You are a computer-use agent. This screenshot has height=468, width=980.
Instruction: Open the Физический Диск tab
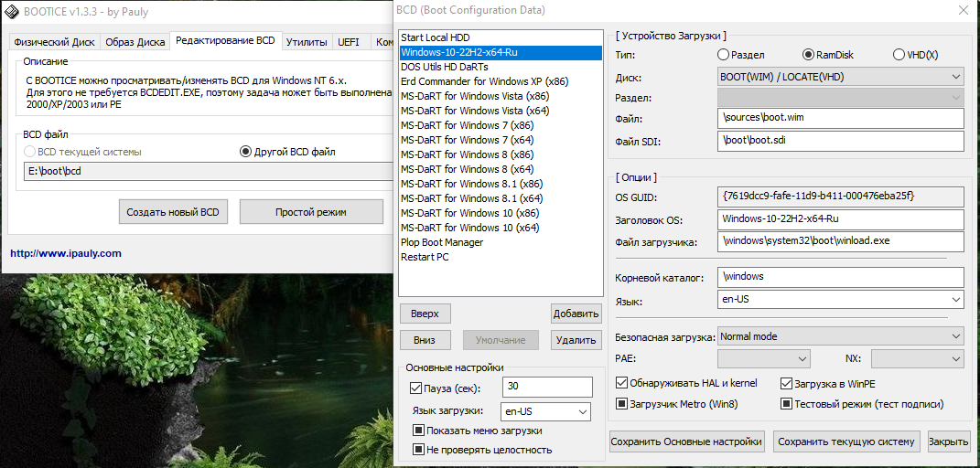click(54, 42)
